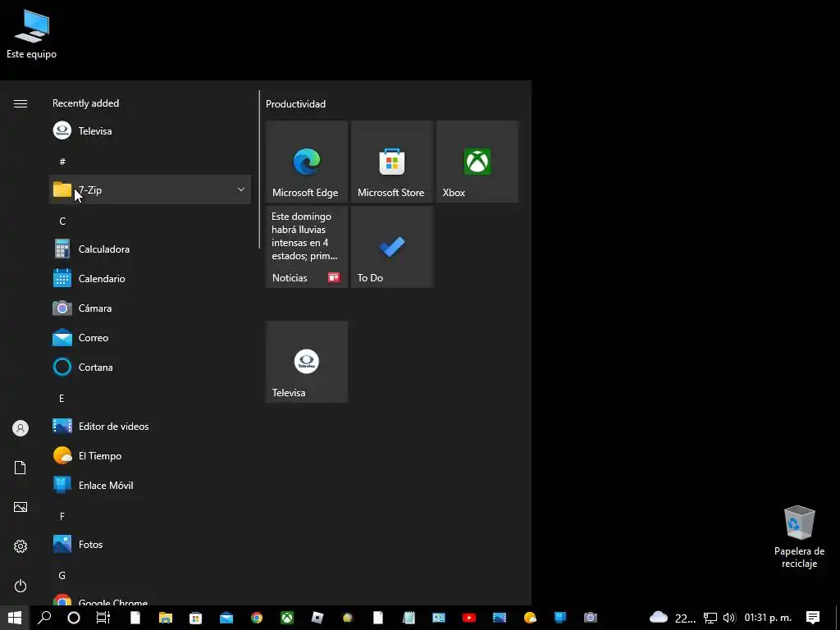Open the taskbar Search magnifier
Image resolution: width=840 pixels, height=630 pixels.
pyautogui.click(x=44, y=618)
